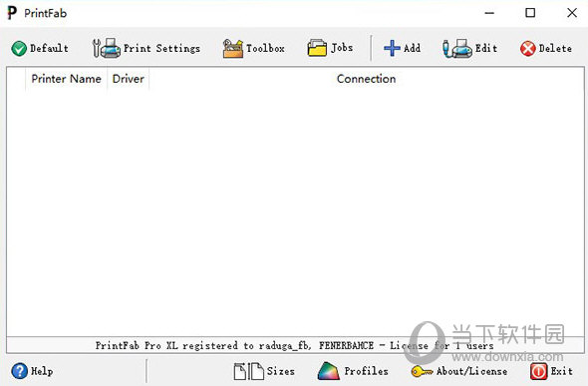The width and height of the screenshot is (588, 386).
Task: Click the Edit printer cable icon
Action: 457,49
